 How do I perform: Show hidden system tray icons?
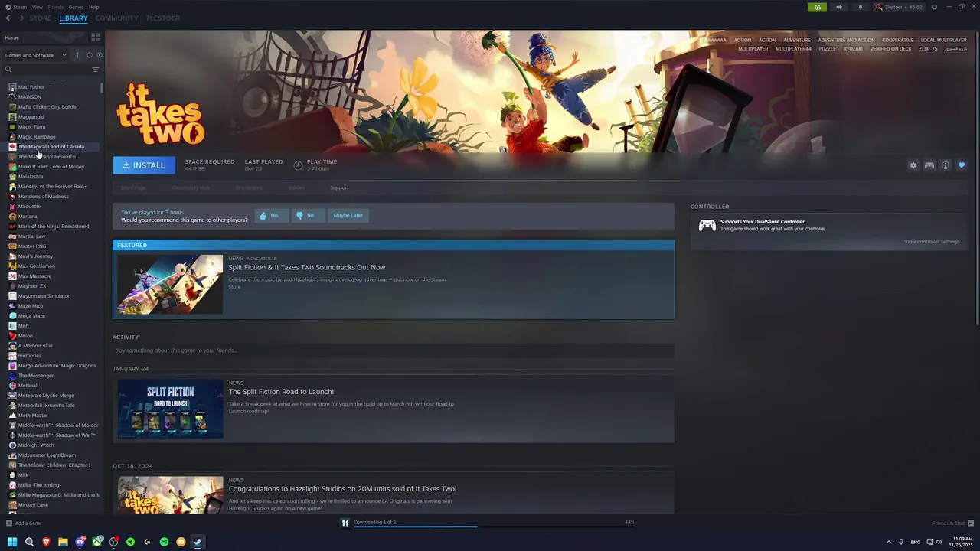pos(888,542)
